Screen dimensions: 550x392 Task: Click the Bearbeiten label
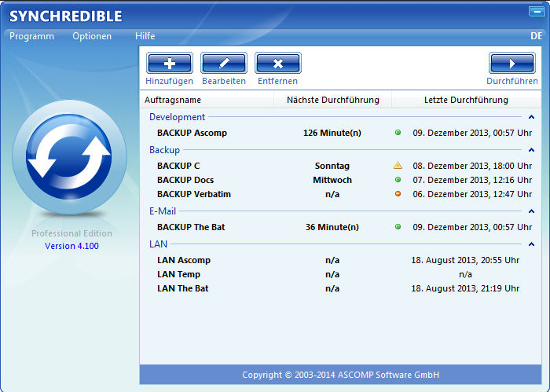tap(224, 81)
